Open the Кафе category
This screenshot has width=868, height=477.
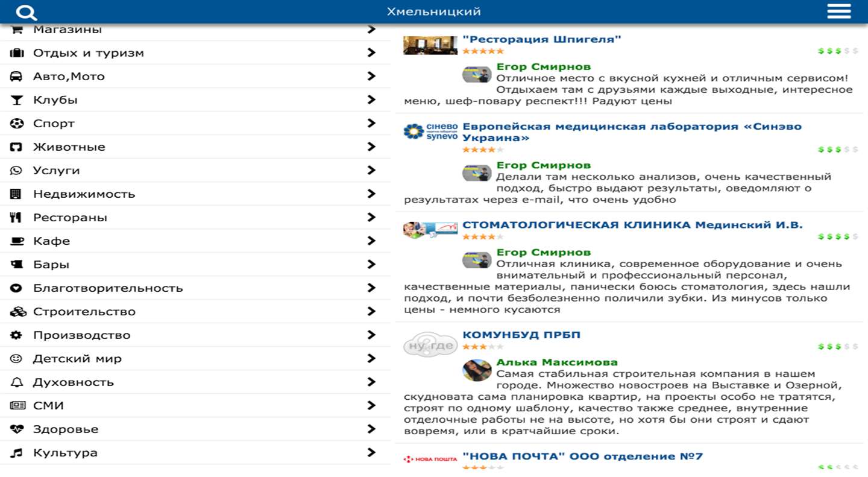(195, 241)
